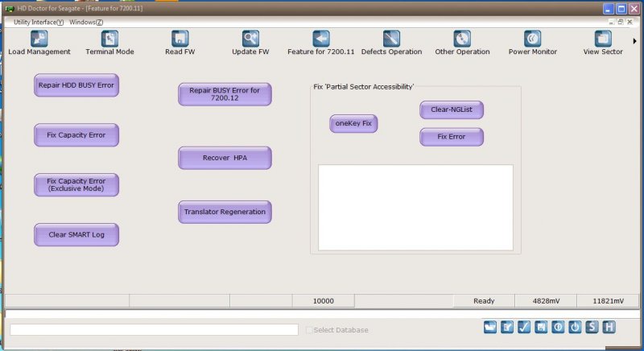The height and width of the screenshot is (351, 644).
Task: Open the Defects Operation tool
Action: tap(391, 43)
